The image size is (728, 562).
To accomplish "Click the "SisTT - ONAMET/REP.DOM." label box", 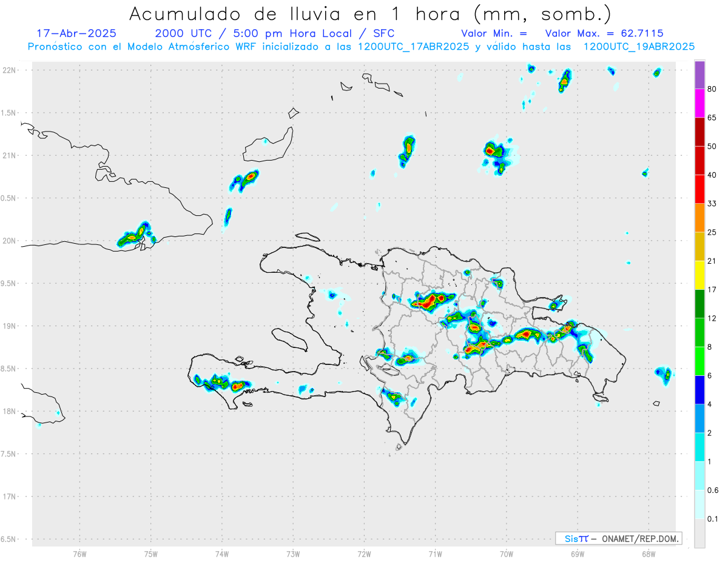I will coord(618,538).
